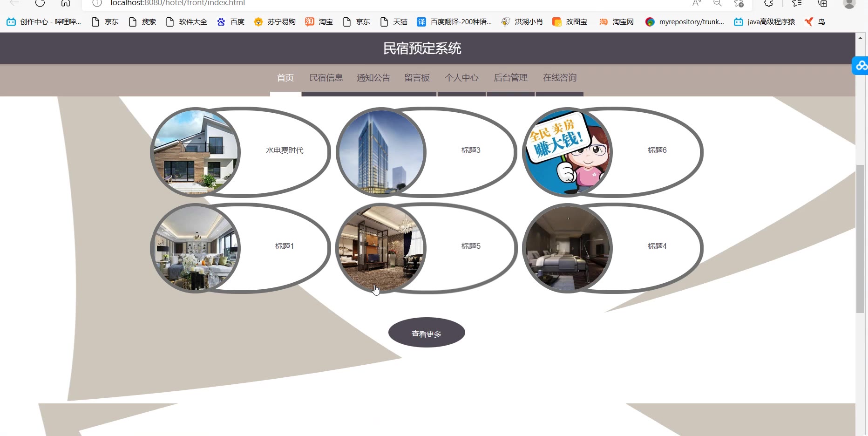Open the 百度翻译 bookmark
Screen dimensions: 868x436
click(454, 22)
